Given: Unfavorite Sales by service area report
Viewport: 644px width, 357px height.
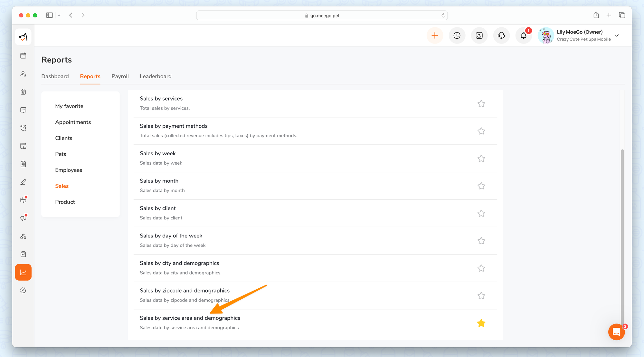Looking at the screenshot, I should (481, 323).
